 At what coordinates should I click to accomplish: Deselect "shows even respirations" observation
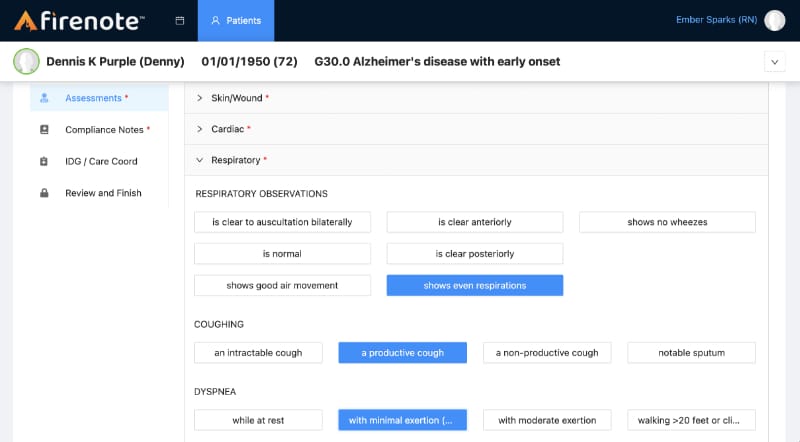click(x=475, y=285)
